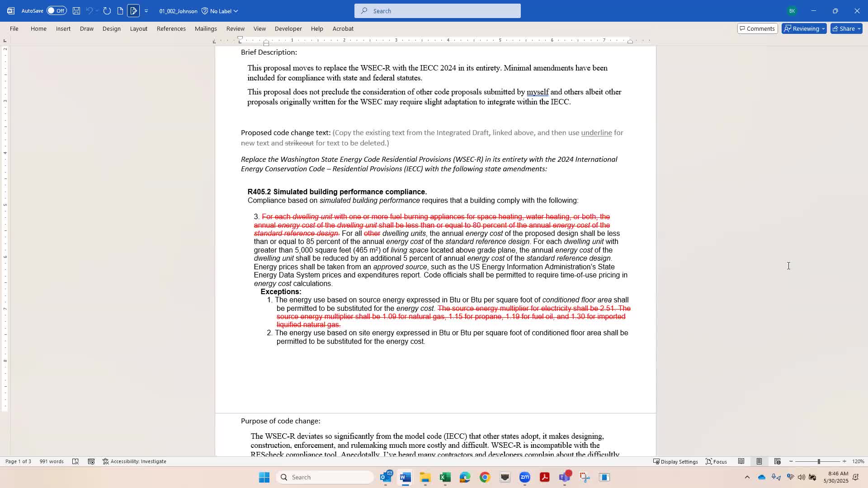Viewport: 868px width, 488px height.
Task: Open the undo history dropdown arrow
Action: tap(97, 11)
